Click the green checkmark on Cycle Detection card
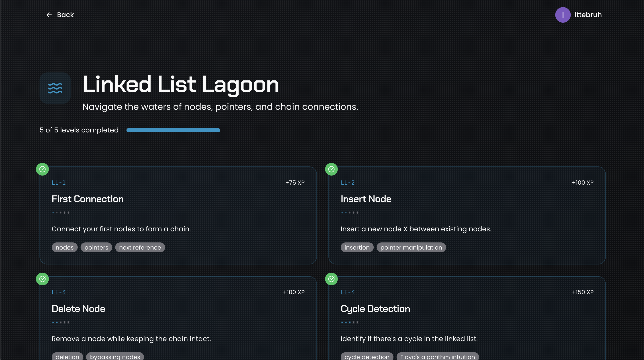The width and height of the screenshot is (644, 360). [x=332, y=279]
